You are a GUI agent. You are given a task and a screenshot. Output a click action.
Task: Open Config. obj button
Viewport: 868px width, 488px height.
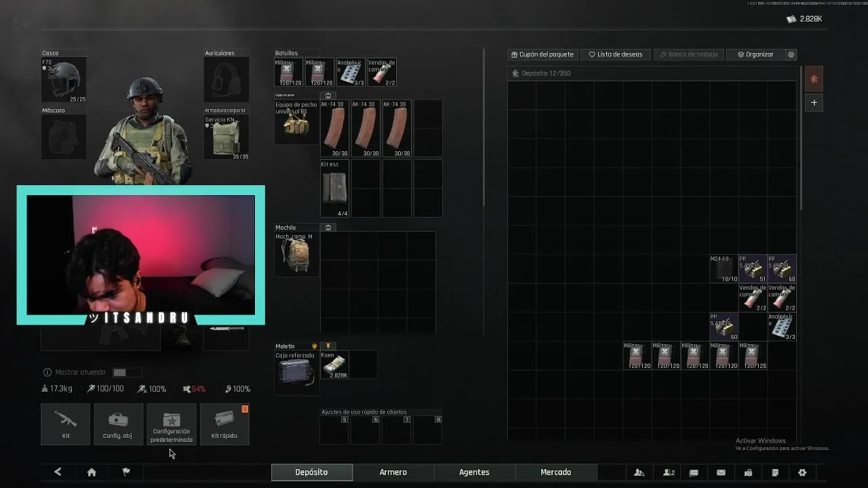tap(117, 424)
